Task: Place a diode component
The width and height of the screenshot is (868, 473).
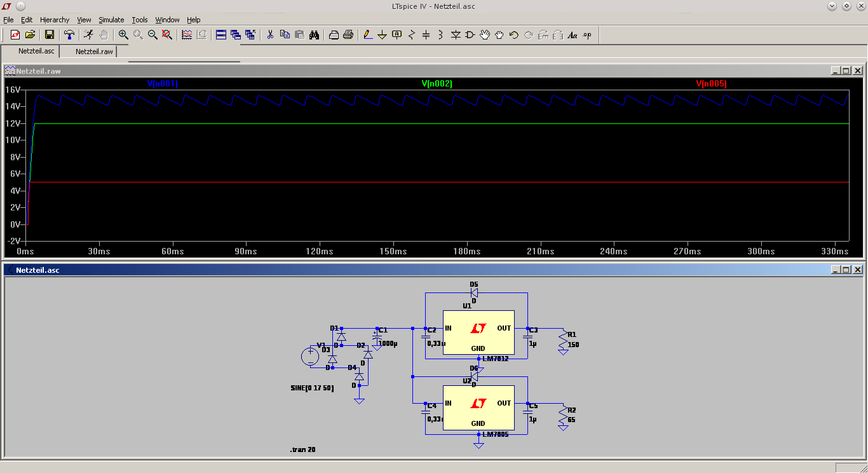Action: point(456,35)
